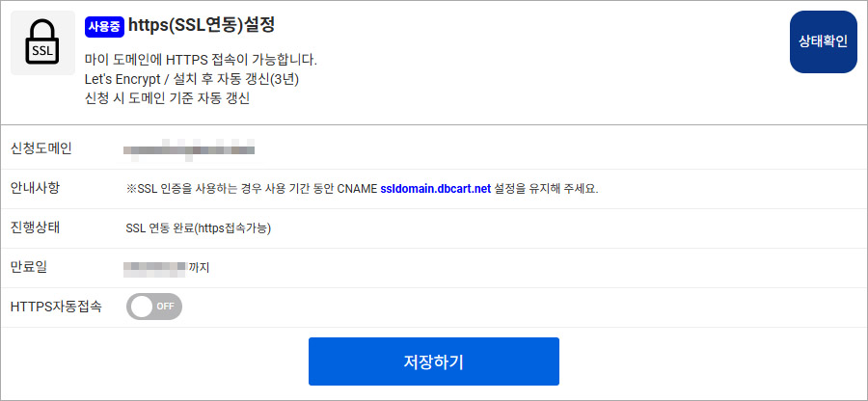Image resolution: width=868 pixels, height=401 pixels.
Task: Click the ※SSL 인증을 사용하는 경우 notice text
Action: tap(251, 188)
